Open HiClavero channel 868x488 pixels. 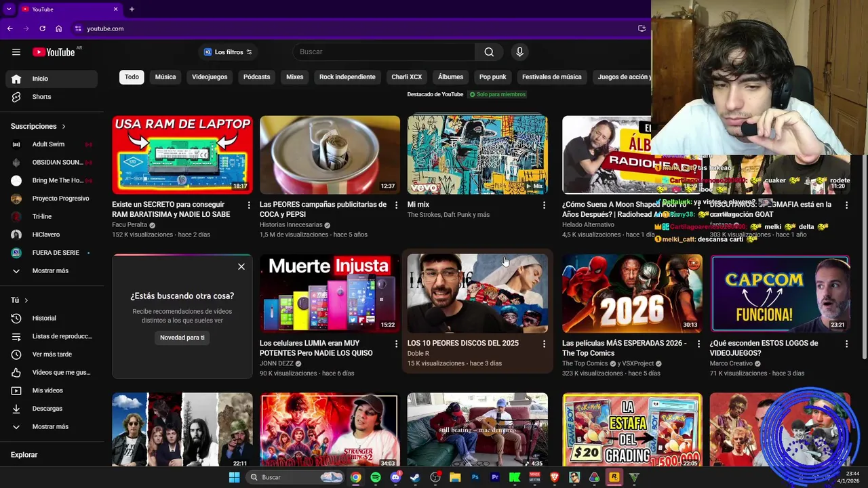point(52,235)
